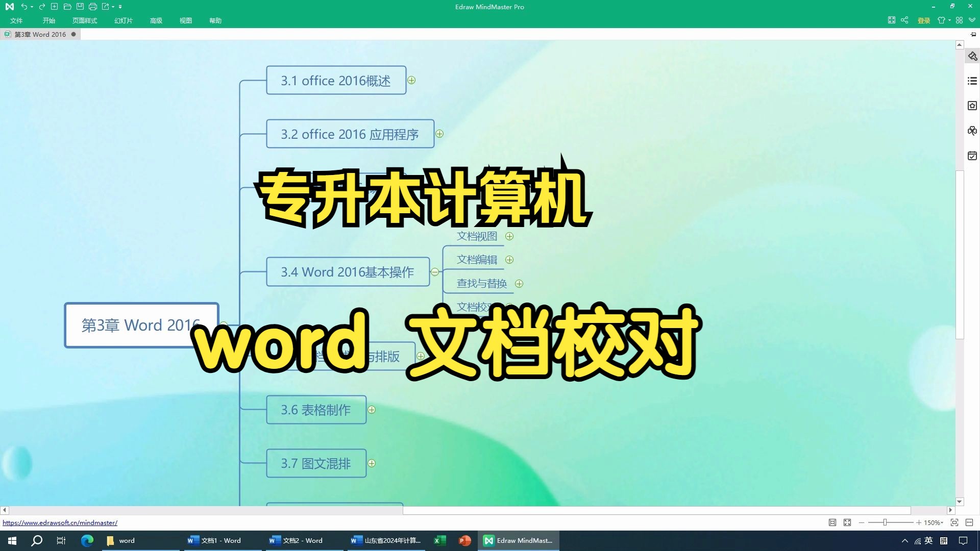Open the theme skin shirt icon

pos(941,20)
